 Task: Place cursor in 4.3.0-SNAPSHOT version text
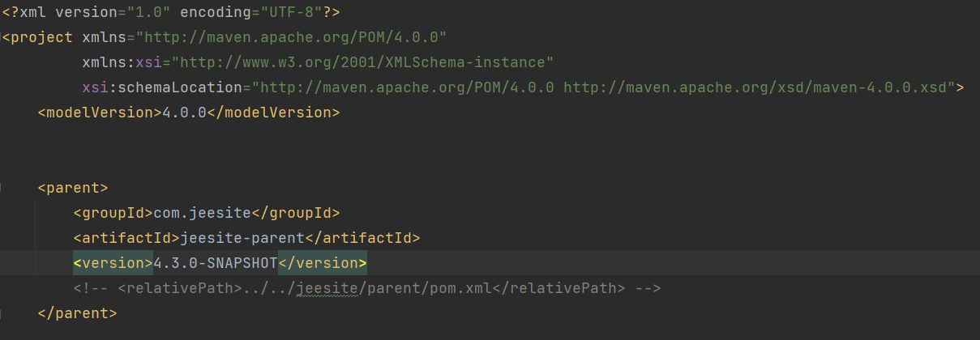pyautogui.click(x=216, y=263)
